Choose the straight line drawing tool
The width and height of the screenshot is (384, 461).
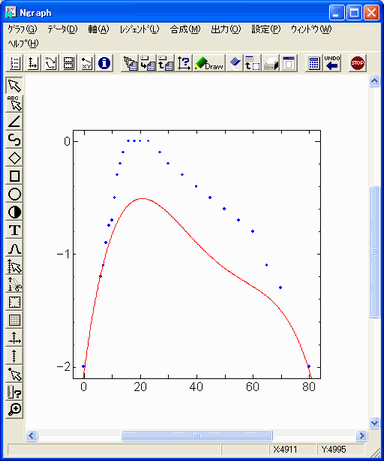tap(14, 122)
